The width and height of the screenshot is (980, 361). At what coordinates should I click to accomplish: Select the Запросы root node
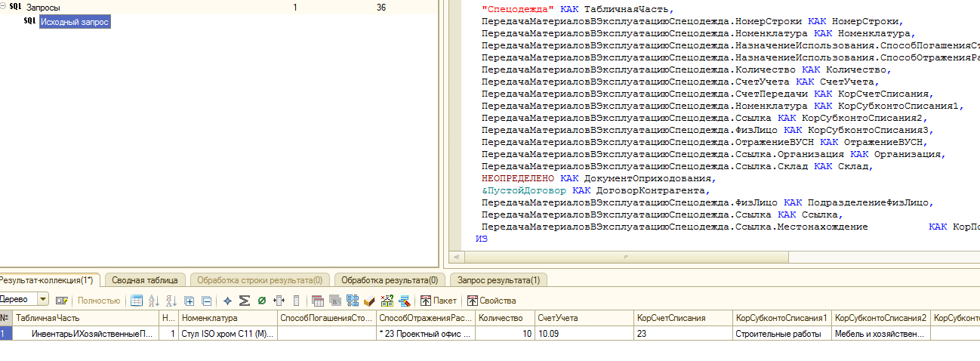(x=43, y=7)
